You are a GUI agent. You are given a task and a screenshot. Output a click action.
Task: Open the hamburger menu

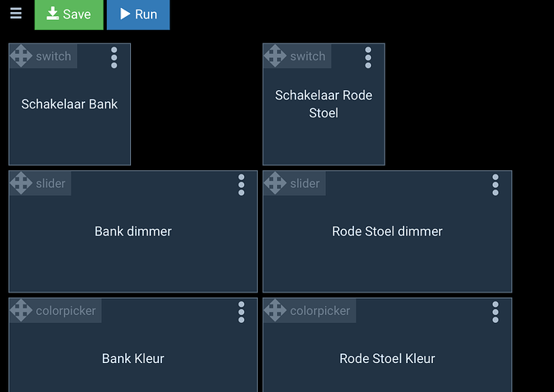click(16, 14)
